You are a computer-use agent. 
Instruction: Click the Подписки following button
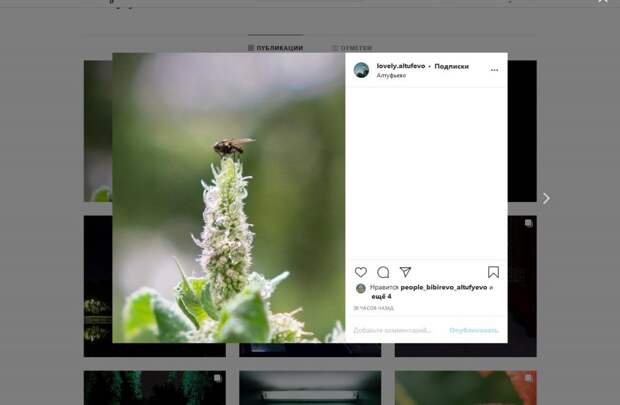click(451, 66)
